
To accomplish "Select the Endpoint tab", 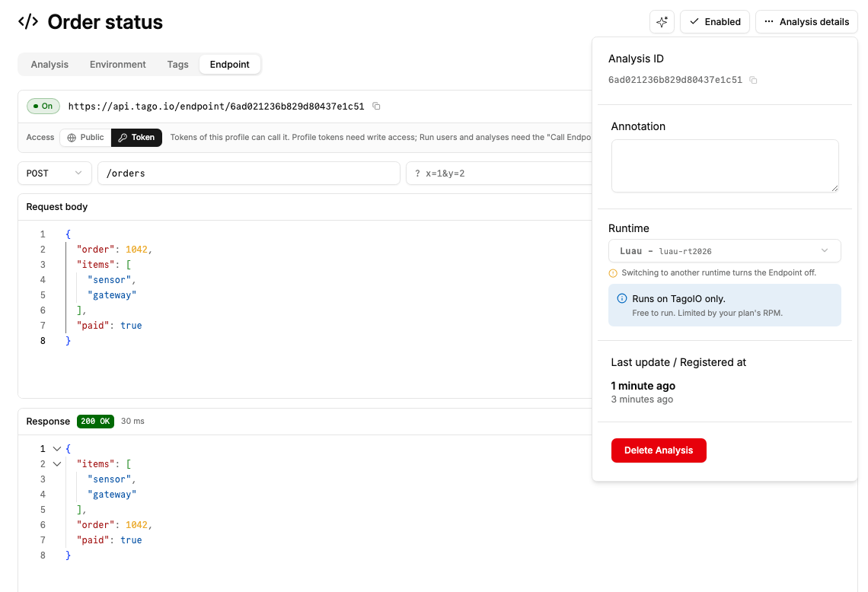I will (229, 64).
